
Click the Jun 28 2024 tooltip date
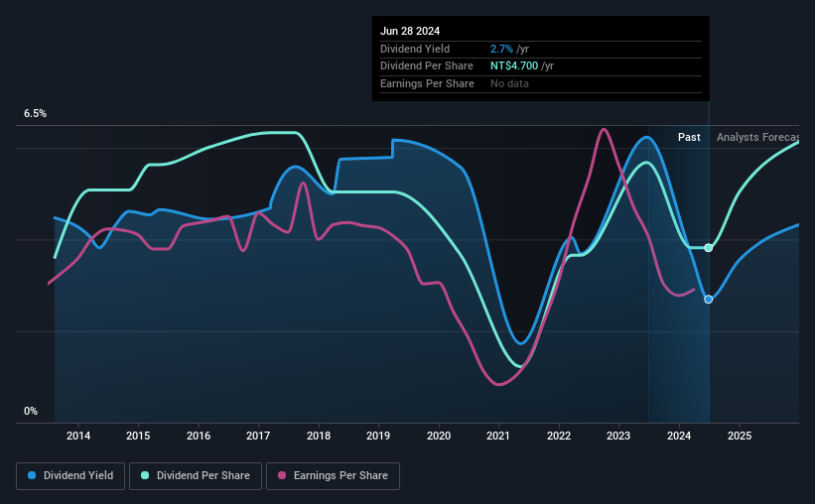coord(410,31)
